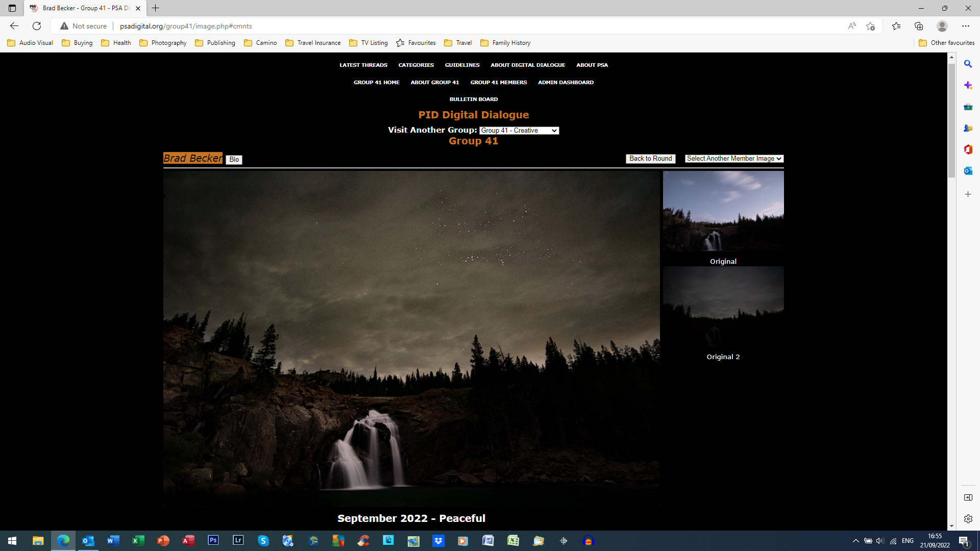Open Outlook icon in Edge sidebar
Screen dimensions: 980x551
968,171
